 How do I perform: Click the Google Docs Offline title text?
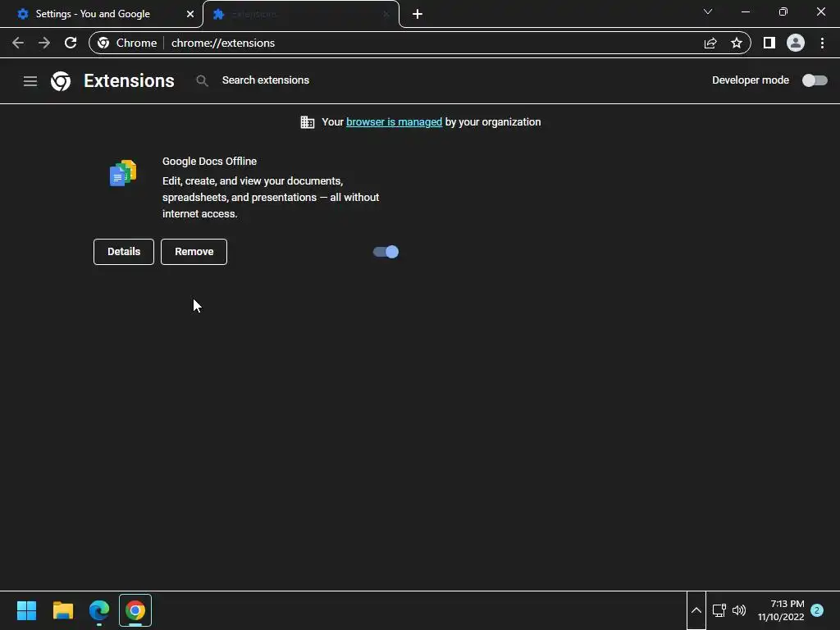coord(209,162)
